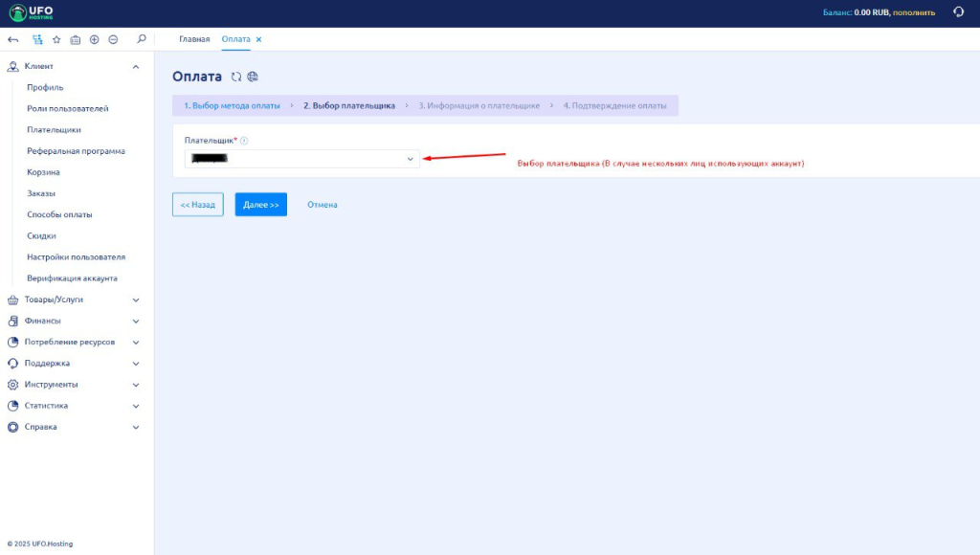980x555 pixels.
Task: Click the plus circle expand-all icon
Action: pos(95,39)
